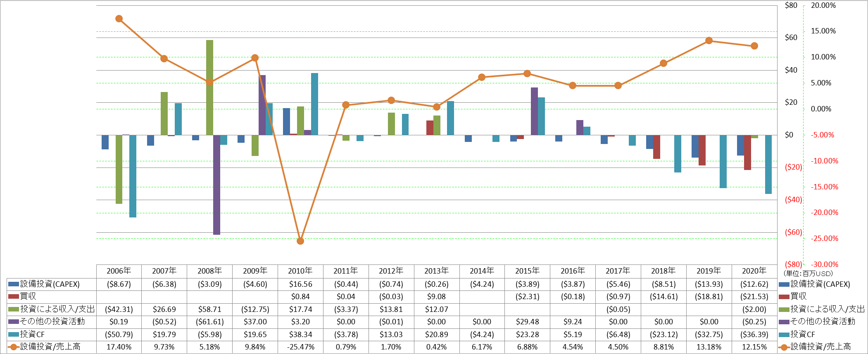Click the red 買収 legend swatch in left table
This screenshot has width=868, height=354.
point(14,297)
